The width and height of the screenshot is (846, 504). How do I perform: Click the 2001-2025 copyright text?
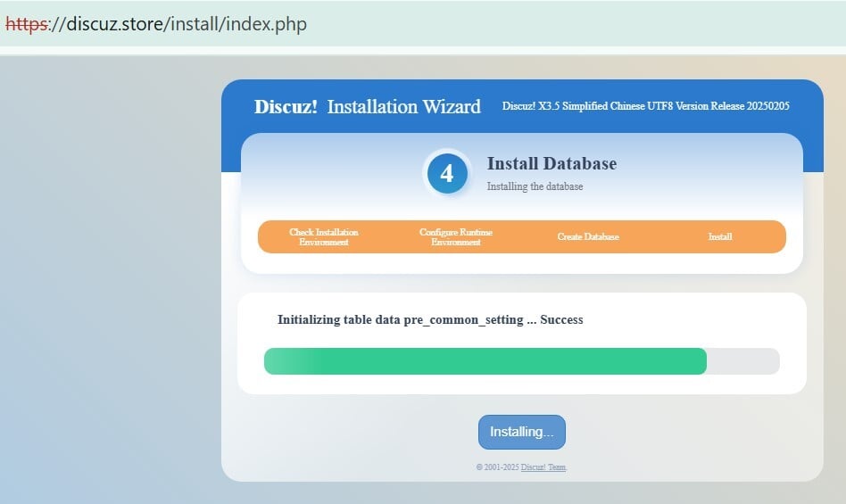click(x=497, y=467)
